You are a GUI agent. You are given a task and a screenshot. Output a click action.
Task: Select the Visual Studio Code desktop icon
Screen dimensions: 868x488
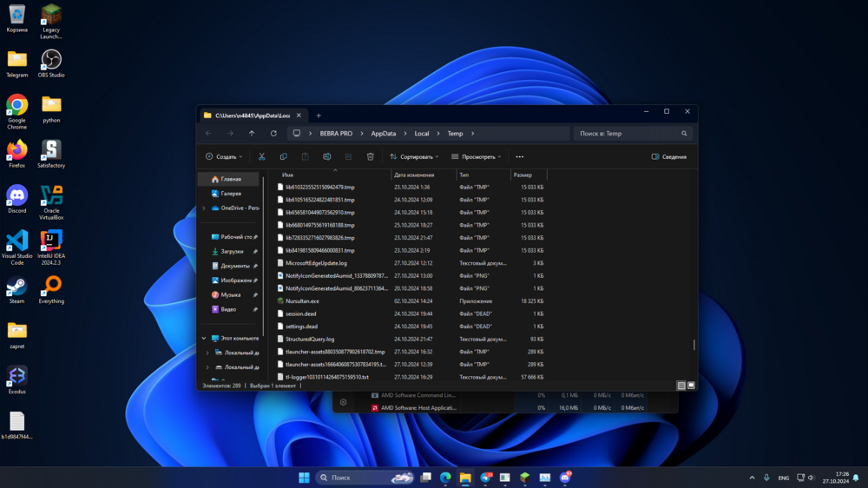(x=17, y=248)
